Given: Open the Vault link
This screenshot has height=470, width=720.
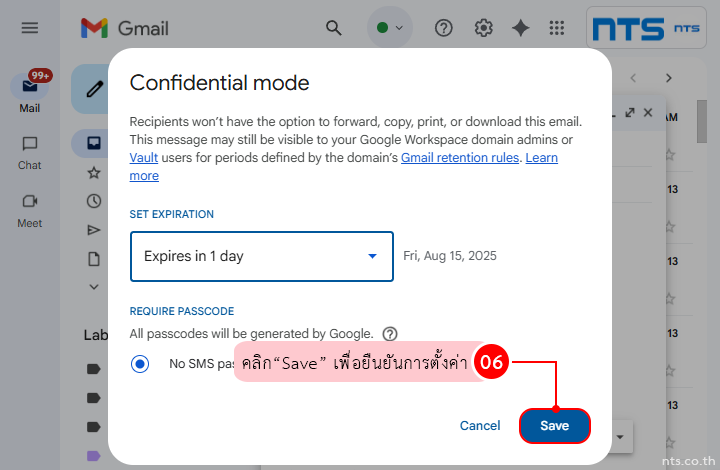Looking at the screenshot, I should (143, 158).
